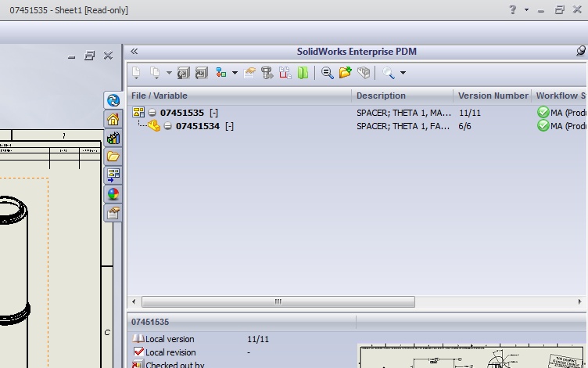Open the File Explorer folder tab

click(113, 157)
